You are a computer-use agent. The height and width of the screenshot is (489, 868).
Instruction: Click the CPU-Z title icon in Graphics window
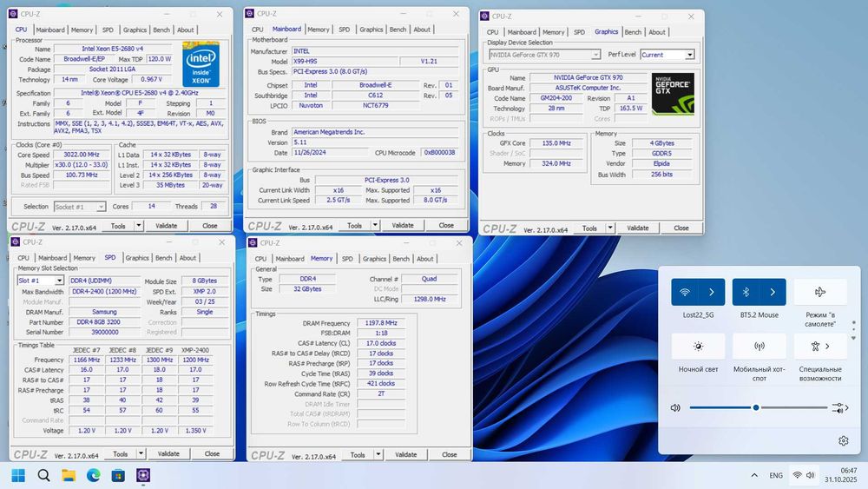pyautogui.click(x=485, y=16)
